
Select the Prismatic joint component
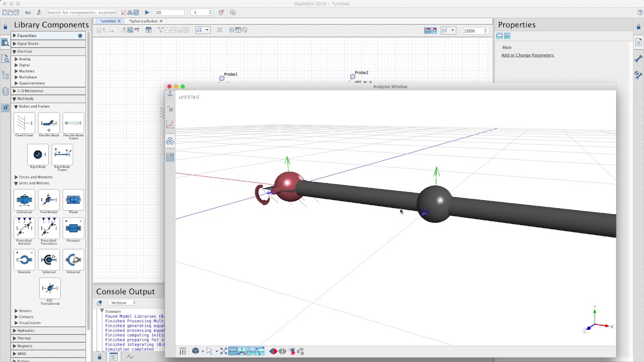(x=73, y=228)
